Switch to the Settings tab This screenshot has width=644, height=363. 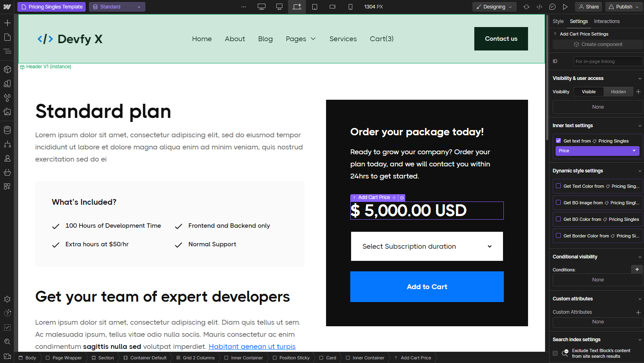coord(579,21)
